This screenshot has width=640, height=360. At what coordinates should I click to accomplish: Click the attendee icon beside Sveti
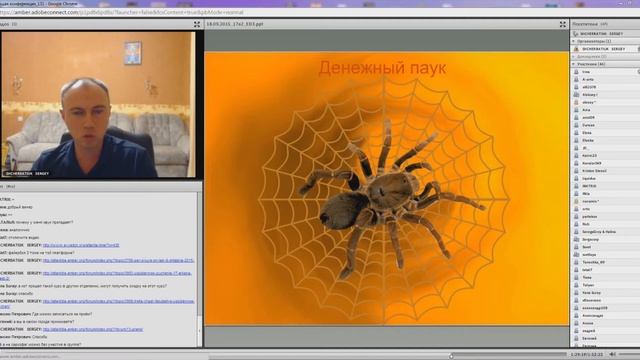coord(576,247)
